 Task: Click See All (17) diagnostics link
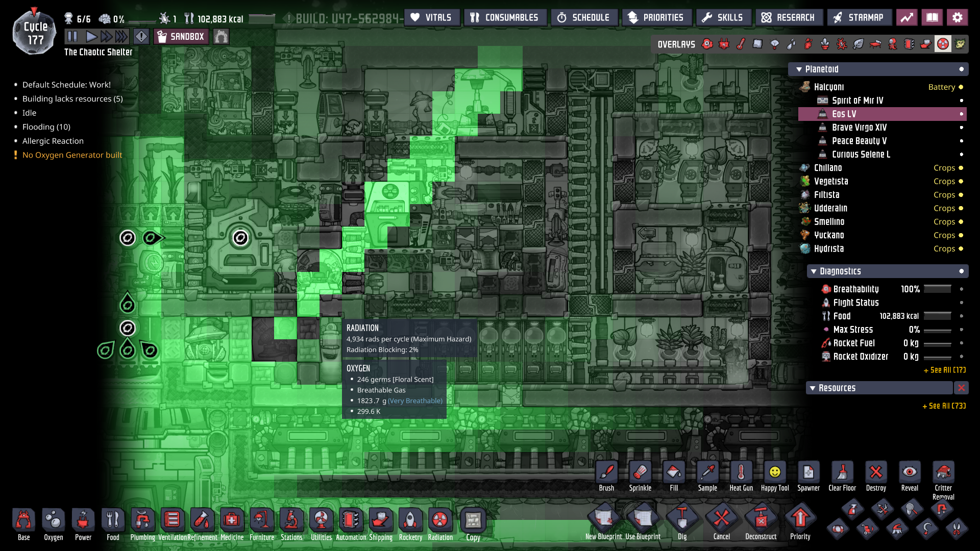(944, 370)
